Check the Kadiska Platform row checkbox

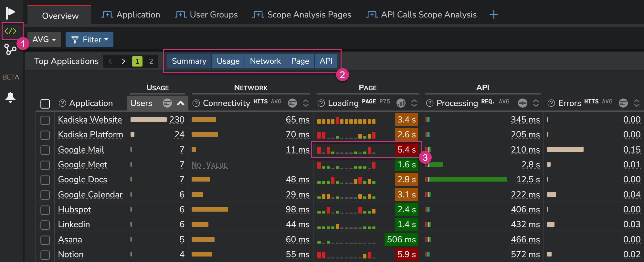coord(45,135)
